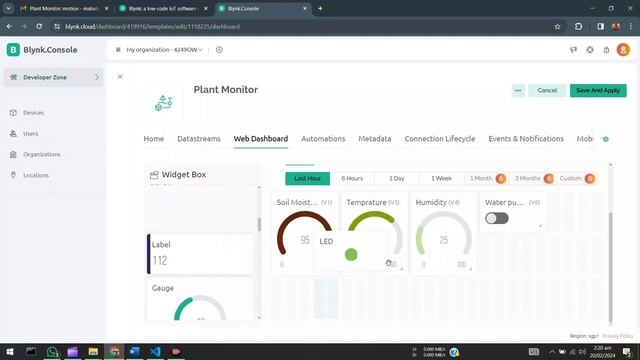Open the browser extensions puzzle icon
The image size is (640, 360).
578,27
